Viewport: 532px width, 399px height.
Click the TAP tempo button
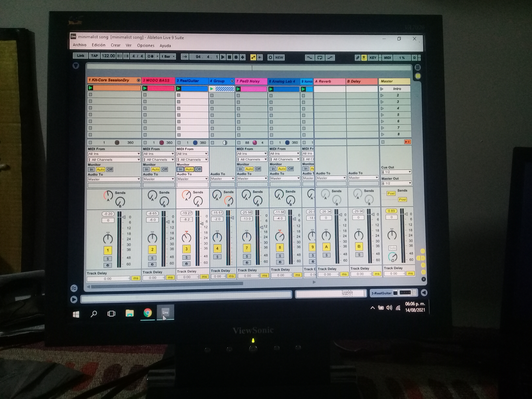(x=94, y=56)
